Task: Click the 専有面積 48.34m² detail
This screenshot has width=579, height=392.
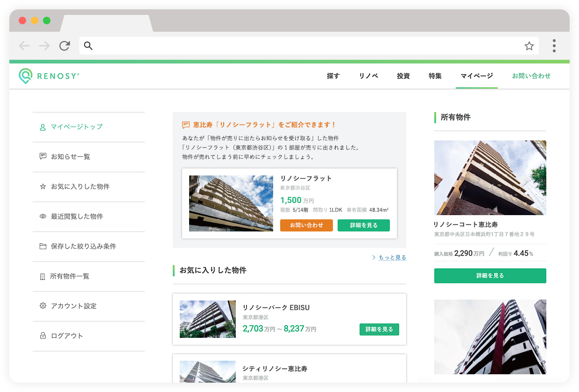Action: click(367, 210)
